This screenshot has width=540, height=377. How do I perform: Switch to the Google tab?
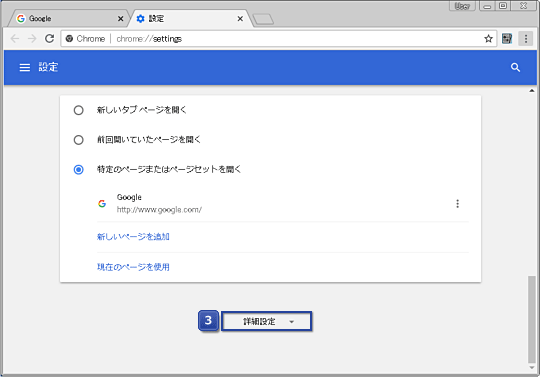click(x=68, y=19)
